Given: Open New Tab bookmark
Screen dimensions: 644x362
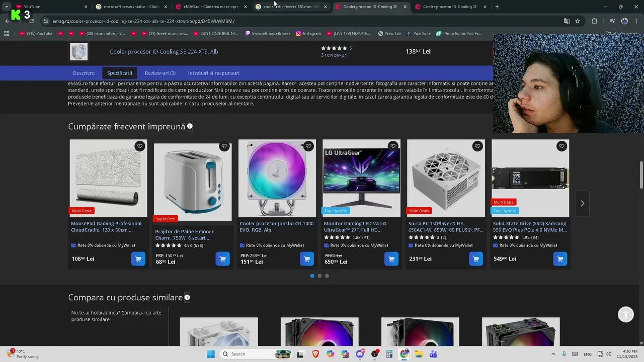Looking at the screenshot, I should pos(389,34).
